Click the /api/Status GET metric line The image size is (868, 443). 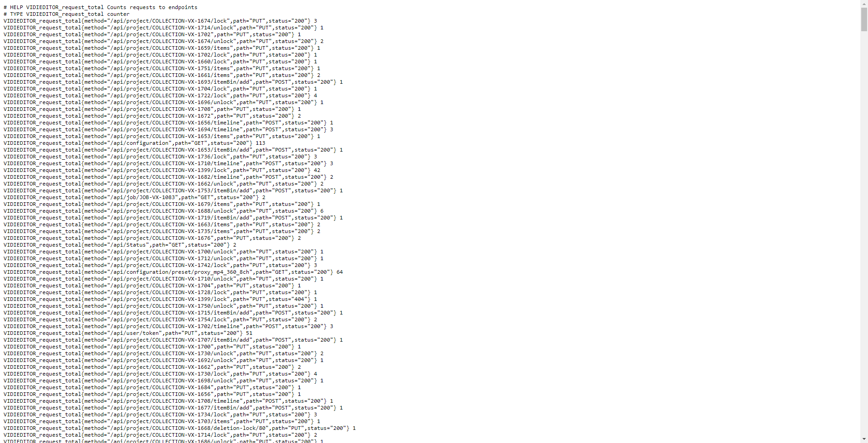pos(120,245)
